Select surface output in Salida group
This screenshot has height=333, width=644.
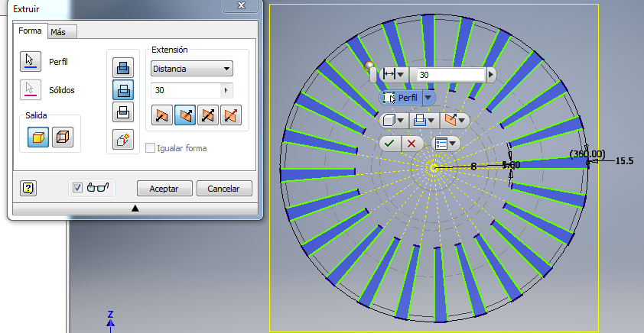click(63, 137)
